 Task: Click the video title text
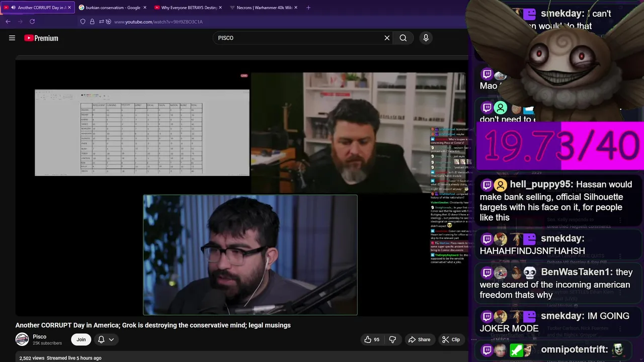153,325
